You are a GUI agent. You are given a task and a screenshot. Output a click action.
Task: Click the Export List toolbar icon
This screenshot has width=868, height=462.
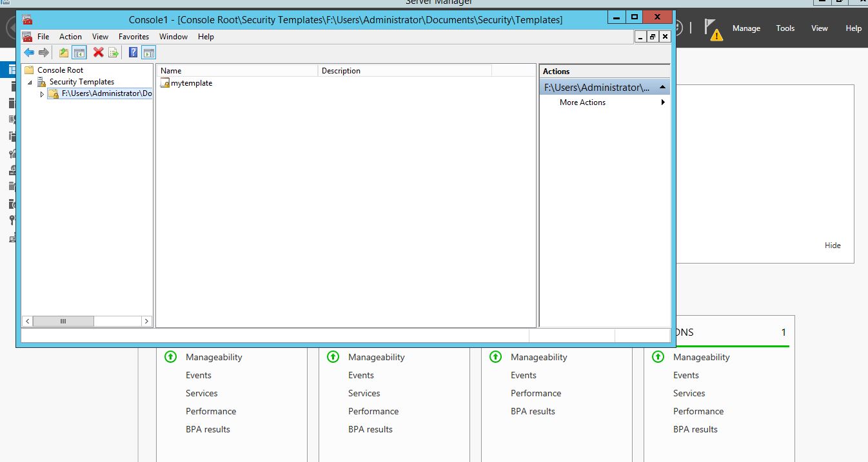click(113, 53)
